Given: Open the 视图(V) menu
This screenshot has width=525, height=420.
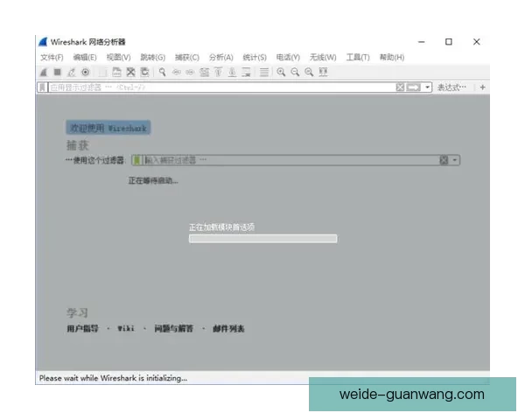Looking at the screenshot, I should tap(118, 58).
